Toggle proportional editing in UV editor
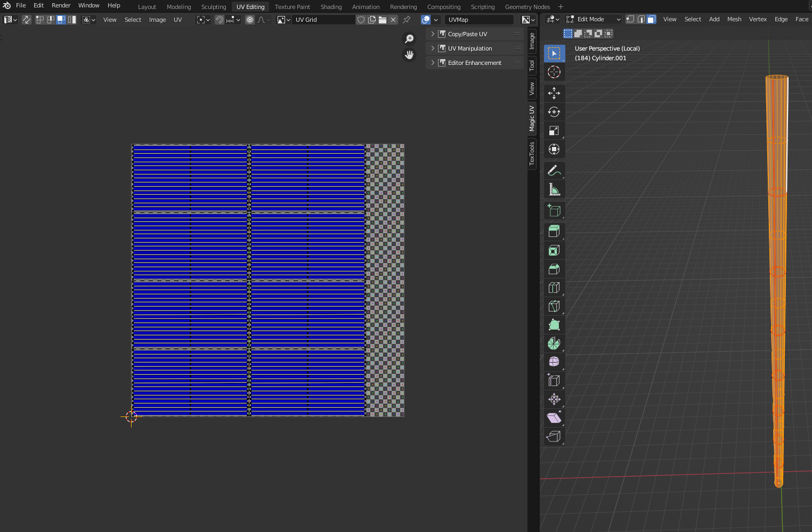The height and width of the screenshot is (532, 812). [x=250, y=20]
